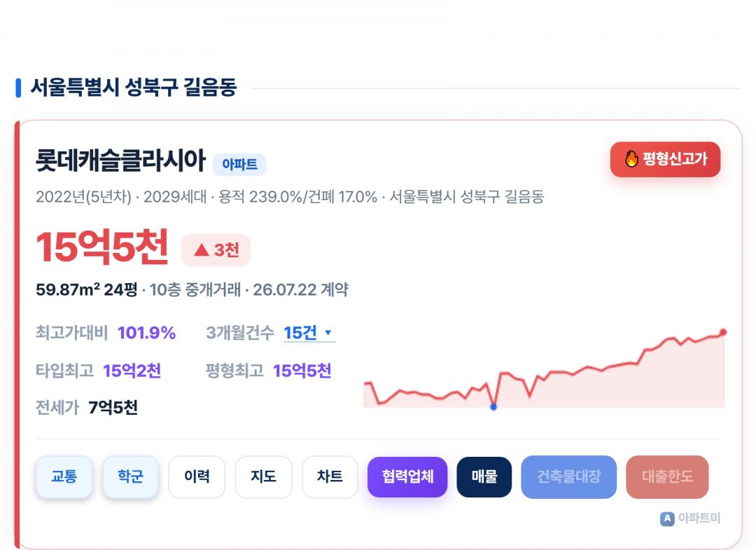
Task: Open the 15건 transaction count selector
Action: [309, 333]
